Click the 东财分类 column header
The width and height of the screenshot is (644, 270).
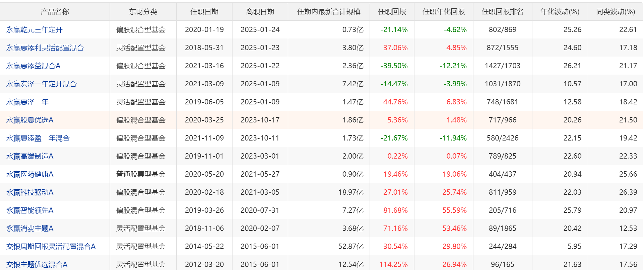(x=143, y=12)
